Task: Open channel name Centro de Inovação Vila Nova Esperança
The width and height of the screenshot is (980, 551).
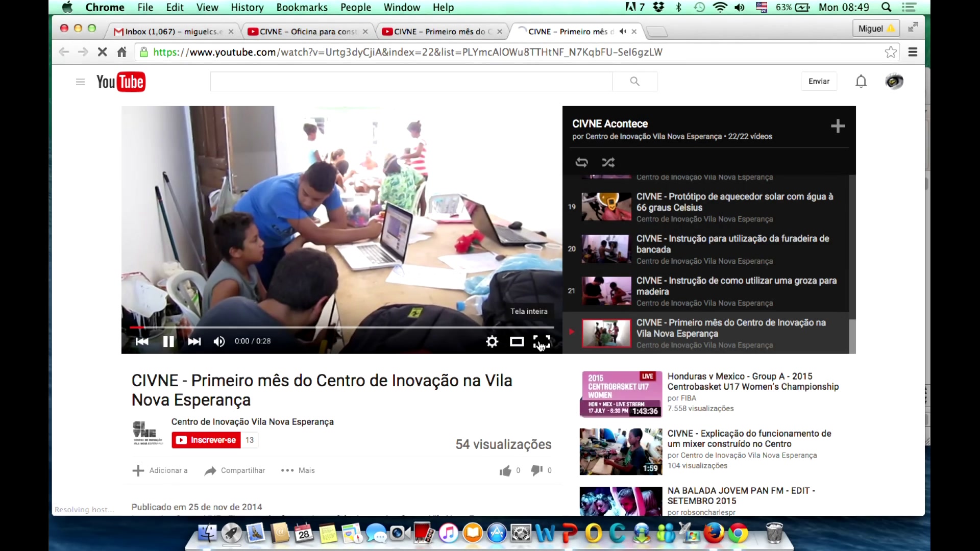Action: (x=252, y=422)
